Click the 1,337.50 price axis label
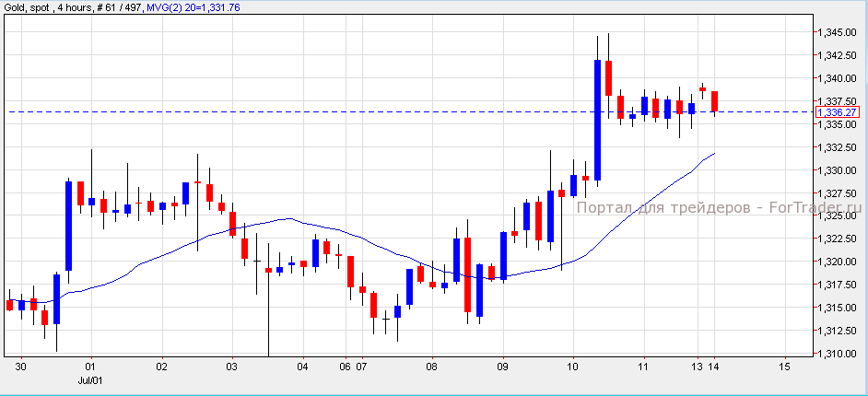Image resolution: width=868 pixels, height=396 pixels. tap(838, 101)
